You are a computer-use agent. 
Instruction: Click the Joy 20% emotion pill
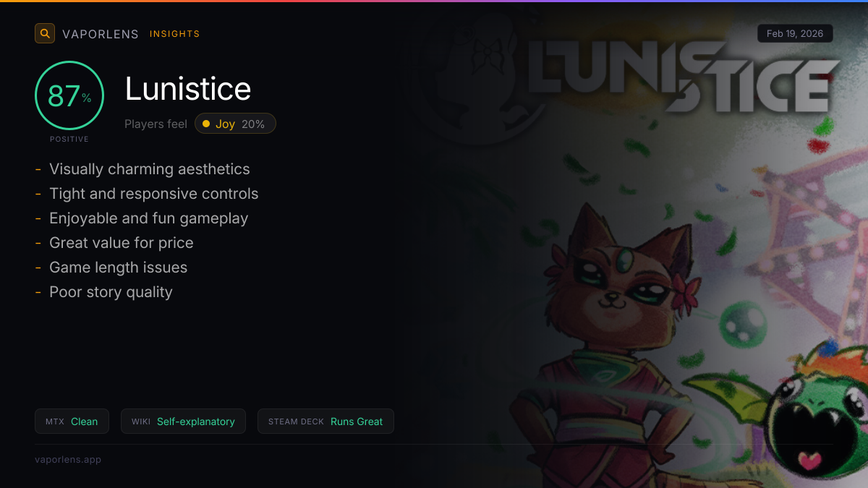235,124
